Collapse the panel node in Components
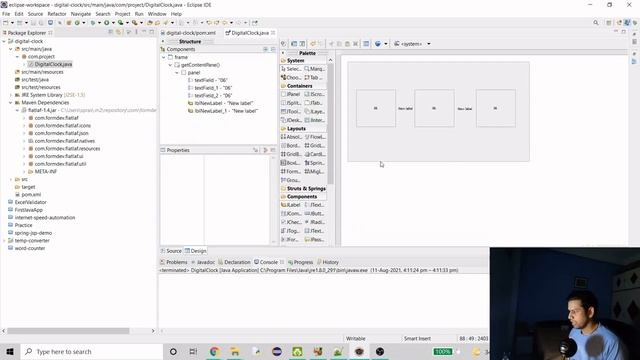Screen dimensions: 640x360 pos(177,73)
